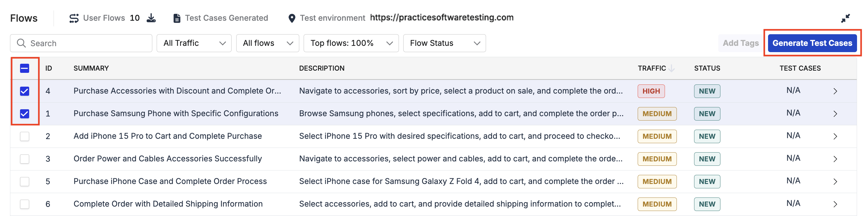Screen dimensions: 868x216
Task: Click the magnifier icon in the search bar
Action: [x=21, y=43]
